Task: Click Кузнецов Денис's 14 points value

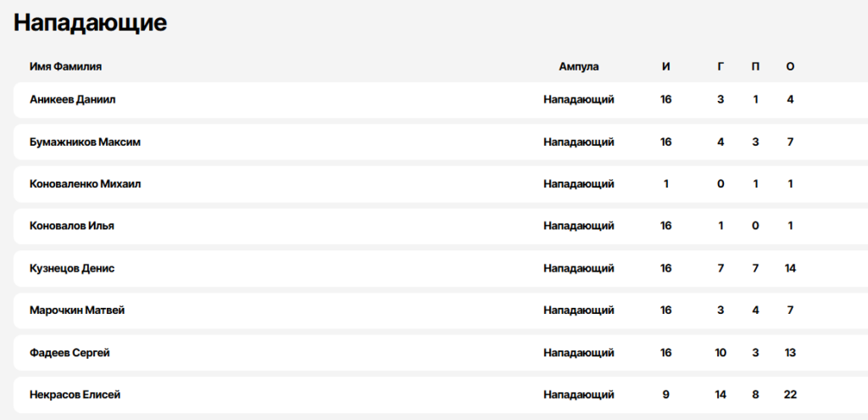Action: pos(790,268)
